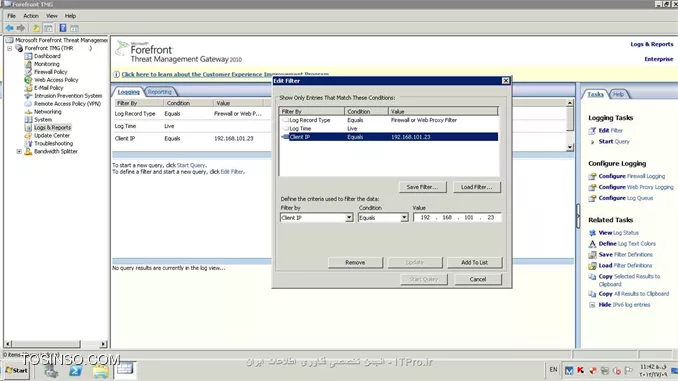Click the Up One Level folder icon
Screen dimensions: 678x381
pyautogui.click(x=36, y=28)
